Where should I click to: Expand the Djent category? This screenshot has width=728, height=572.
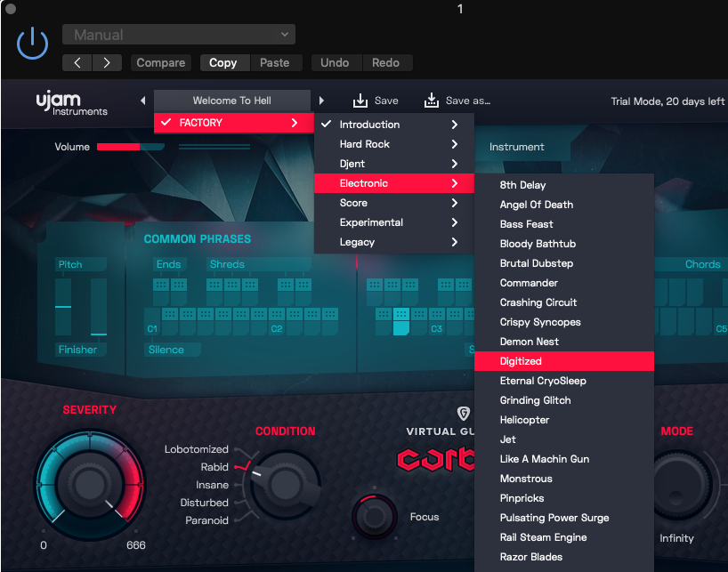coord(394,164)
